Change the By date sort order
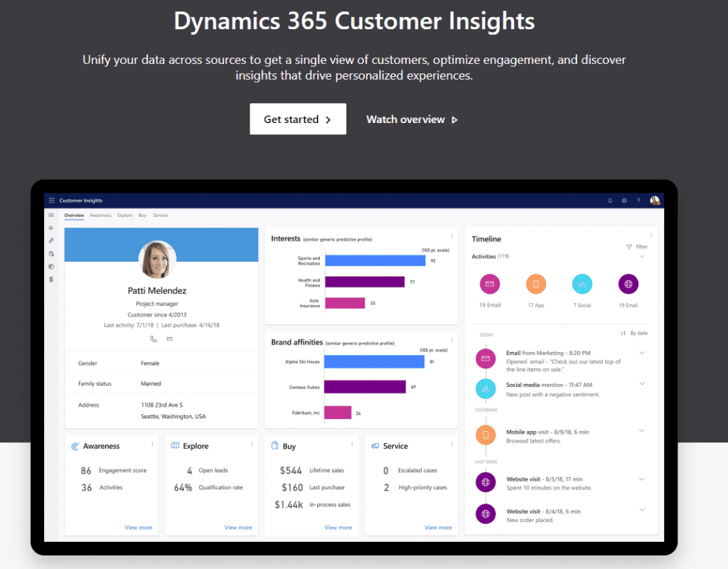Screen dimensions: 728x569 point(634,333)
